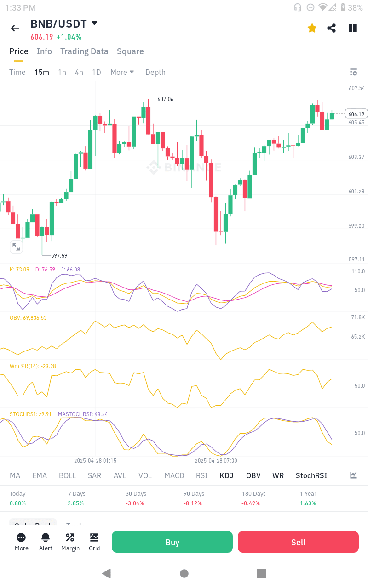Expand the BNB/USDT pair dropdown
Viewport: 368px width, 588px height.
[94, 23]
